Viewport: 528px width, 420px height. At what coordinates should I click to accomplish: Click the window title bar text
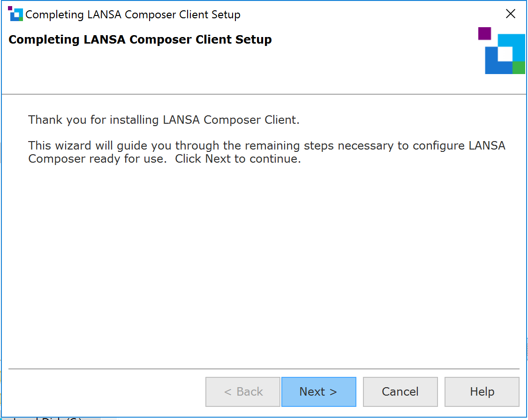pyautogui.click(x=133, y=15)
